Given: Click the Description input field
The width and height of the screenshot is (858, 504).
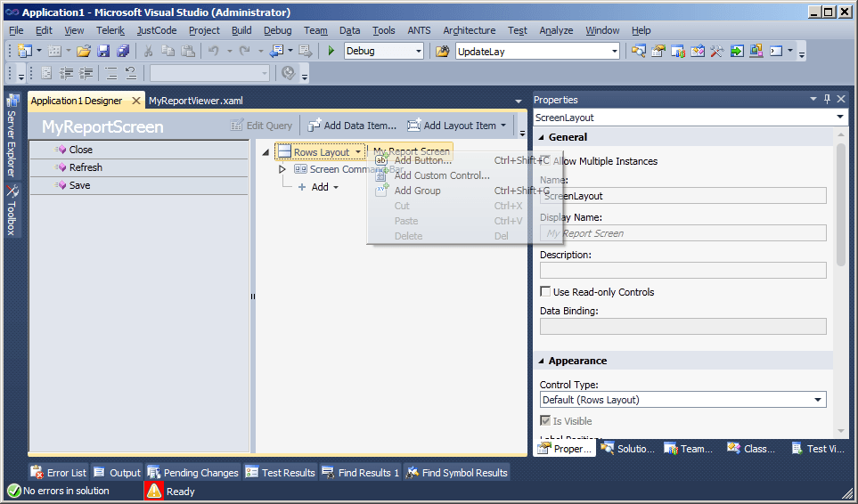Looking at the screenshot, I should (x=682, y=270).
